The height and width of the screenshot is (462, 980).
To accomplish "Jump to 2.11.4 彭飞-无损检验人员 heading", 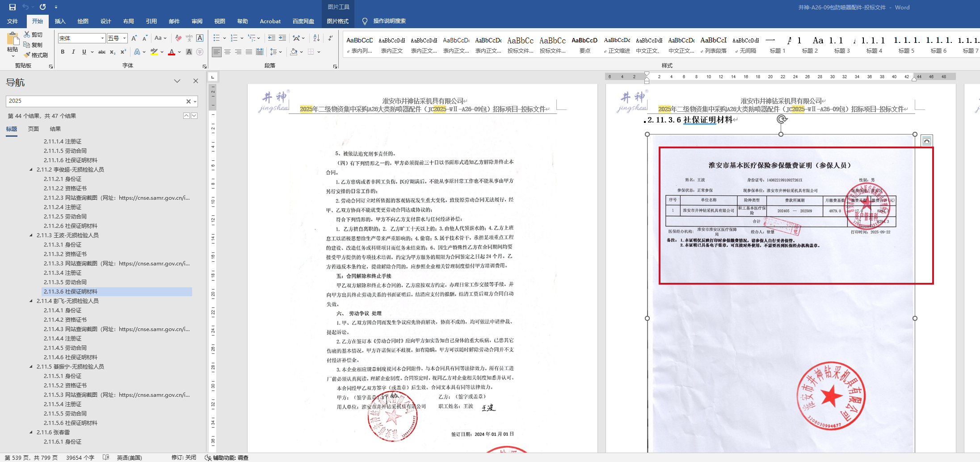I will pos(67,301).
